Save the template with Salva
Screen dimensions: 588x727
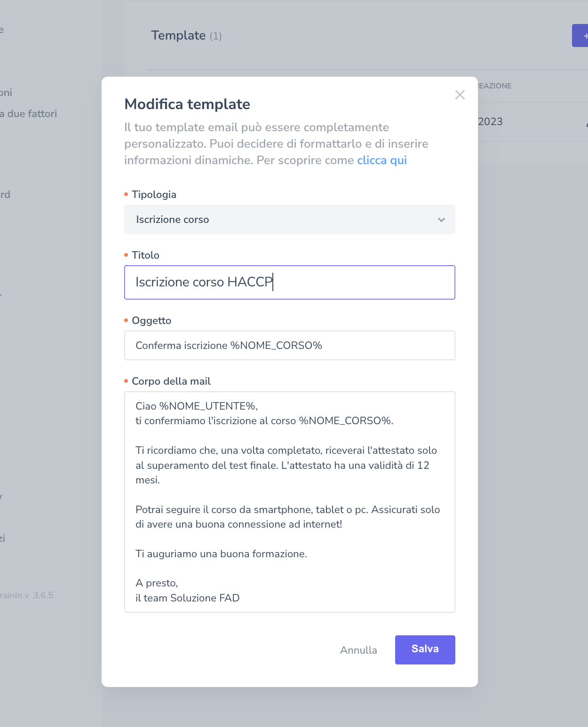[425, 649]
